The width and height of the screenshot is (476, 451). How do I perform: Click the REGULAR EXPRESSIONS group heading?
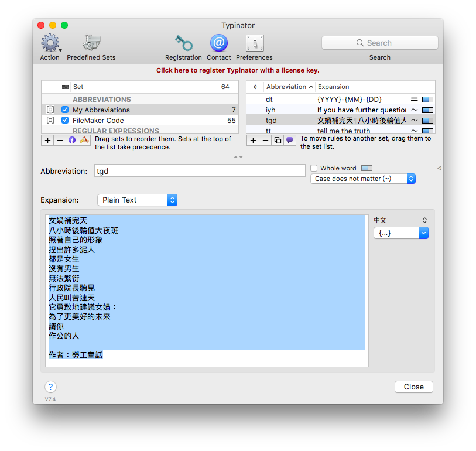[116, 130]
